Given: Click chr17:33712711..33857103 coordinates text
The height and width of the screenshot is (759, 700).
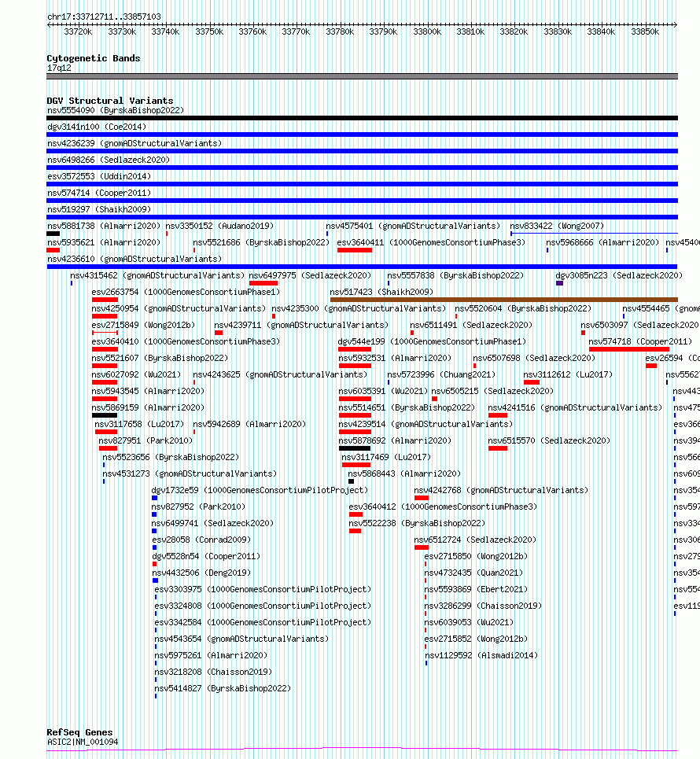Looking at the screenshot, I should click(x=104, y=17).
